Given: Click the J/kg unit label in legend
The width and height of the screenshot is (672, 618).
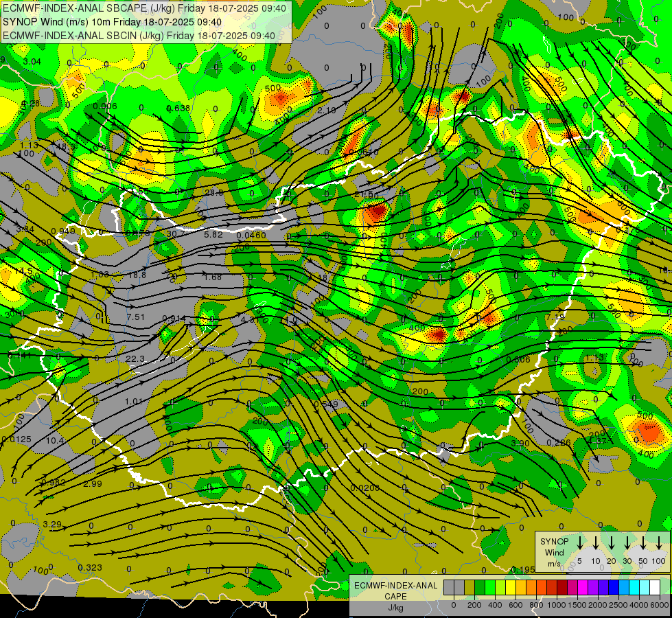Looking at the screenshot, I should (x=395, y=608).
